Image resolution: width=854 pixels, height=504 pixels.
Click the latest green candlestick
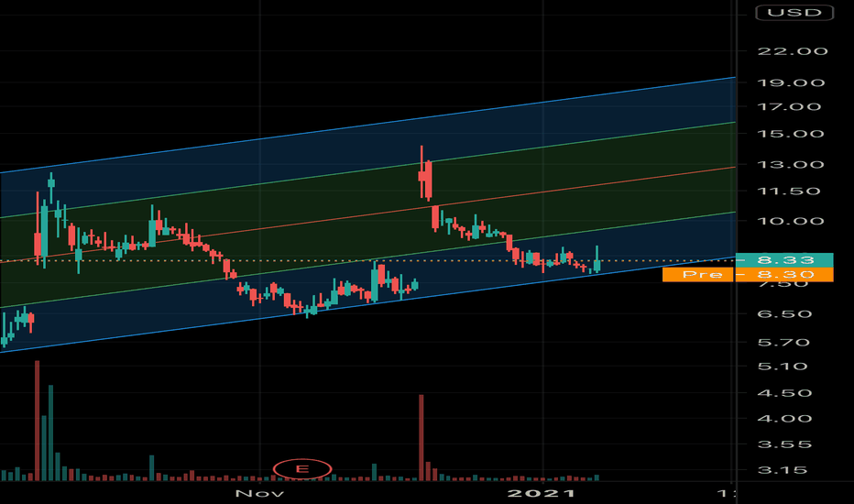click(597, 259)
